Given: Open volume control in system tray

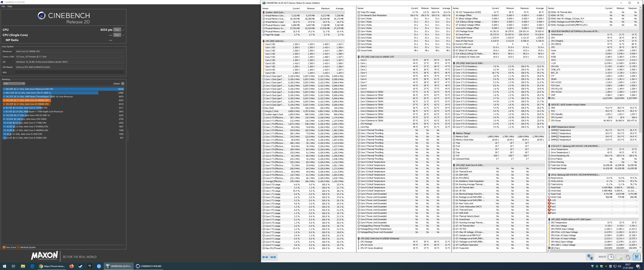Looking at the screenshot, I should [x=619, y=266].
